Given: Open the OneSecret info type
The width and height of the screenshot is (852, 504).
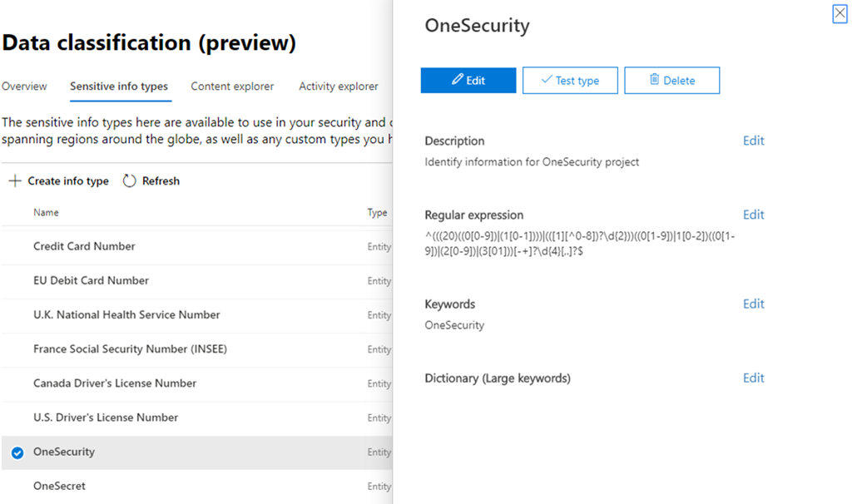Looking at the screenshot, I should pos(59,486).
